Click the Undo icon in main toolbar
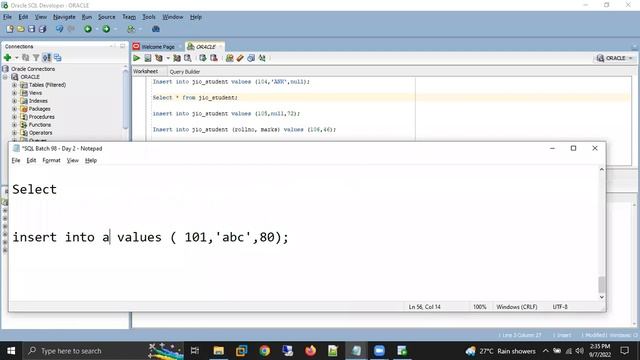The image size is (640, 360). point(60,29)
